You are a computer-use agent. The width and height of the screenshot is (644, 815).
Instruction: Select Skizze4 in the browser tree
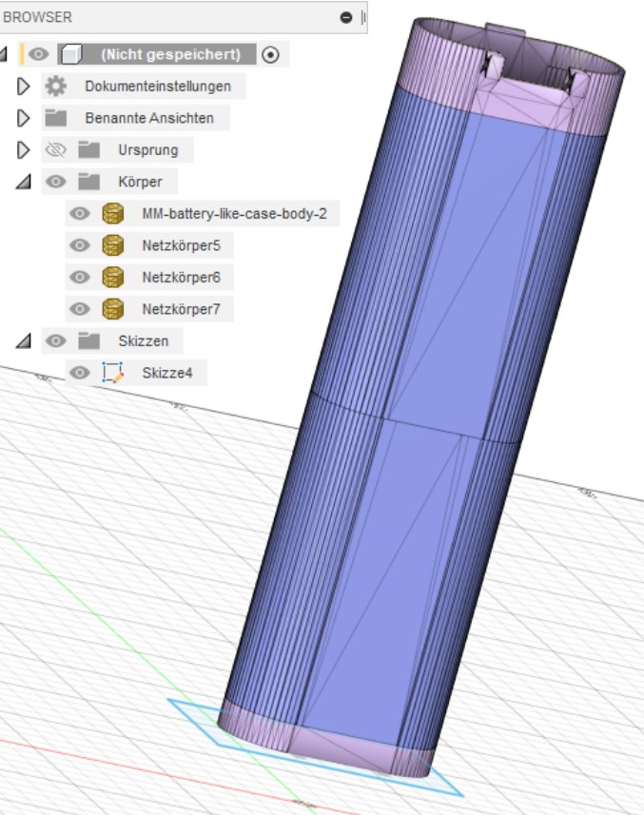click(x=166, y=373)
